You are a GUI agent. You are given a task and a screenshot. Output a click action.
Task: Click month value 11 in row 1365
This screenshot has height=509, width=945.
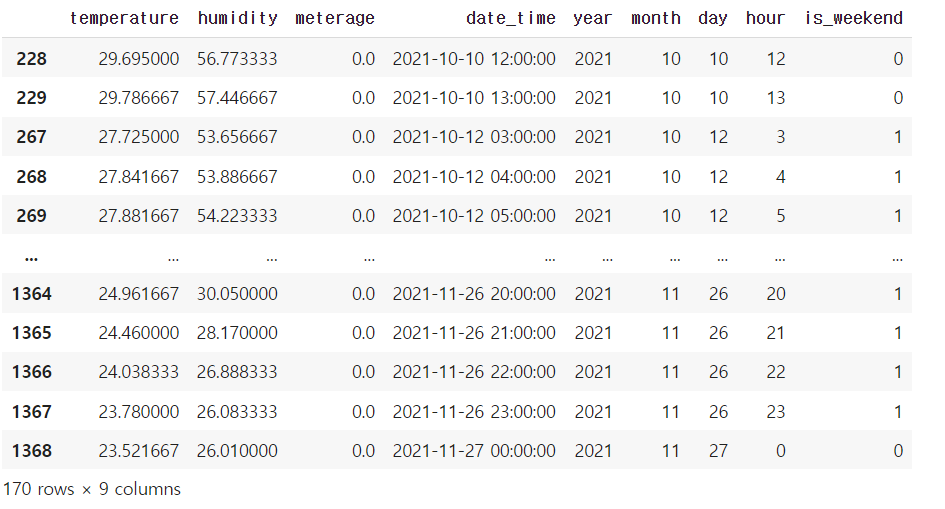pos(671,333)
